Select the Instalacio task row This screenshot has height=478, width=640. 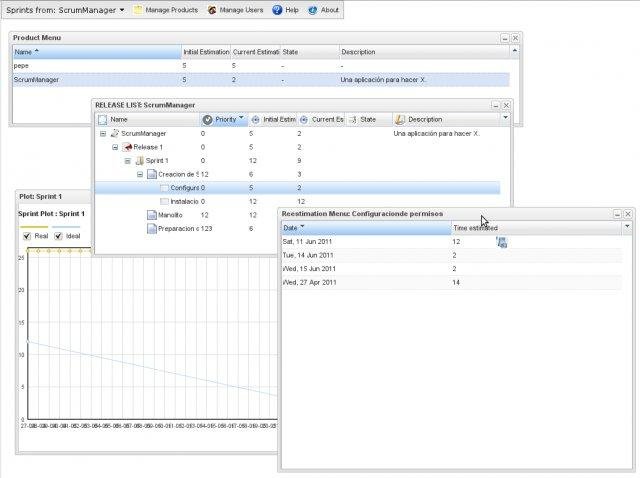point(298,201)
